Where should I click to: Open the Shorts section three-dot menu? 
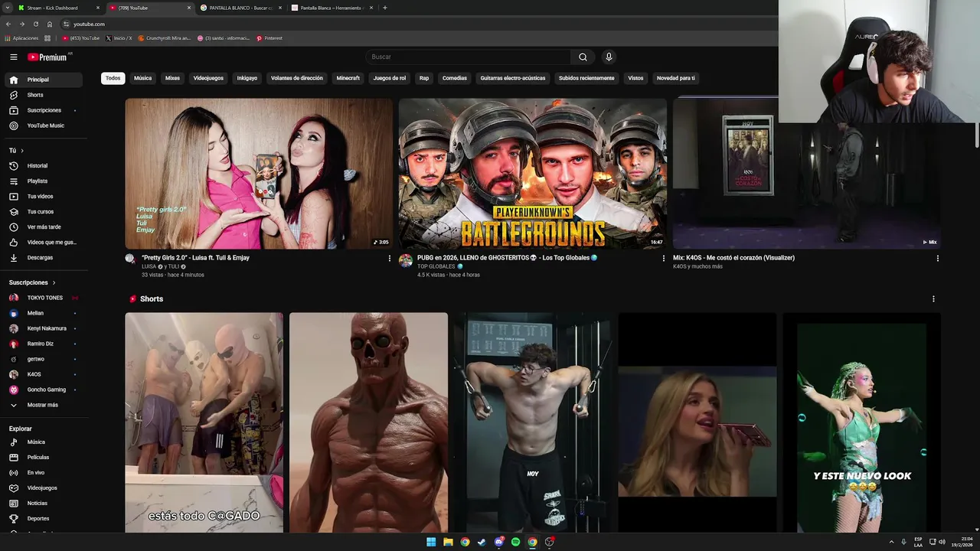tap(933, 298)
